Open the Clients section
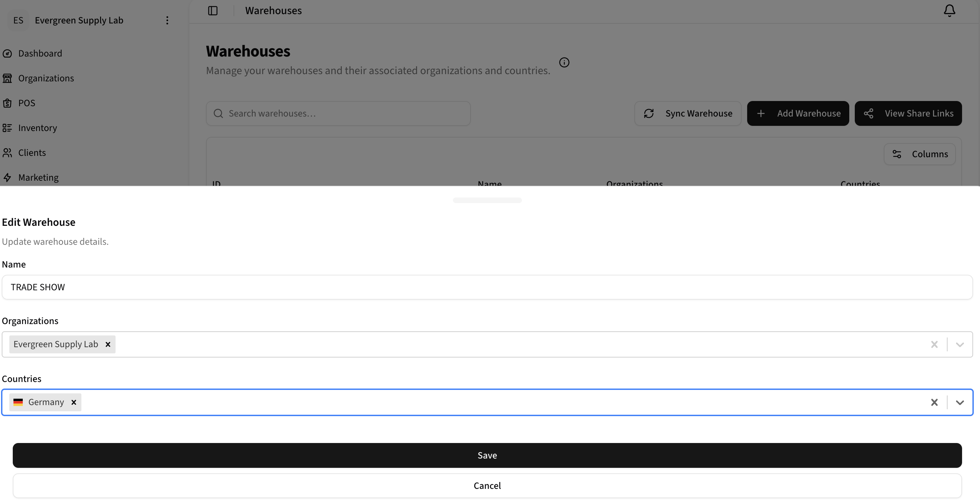 (32, 152)
